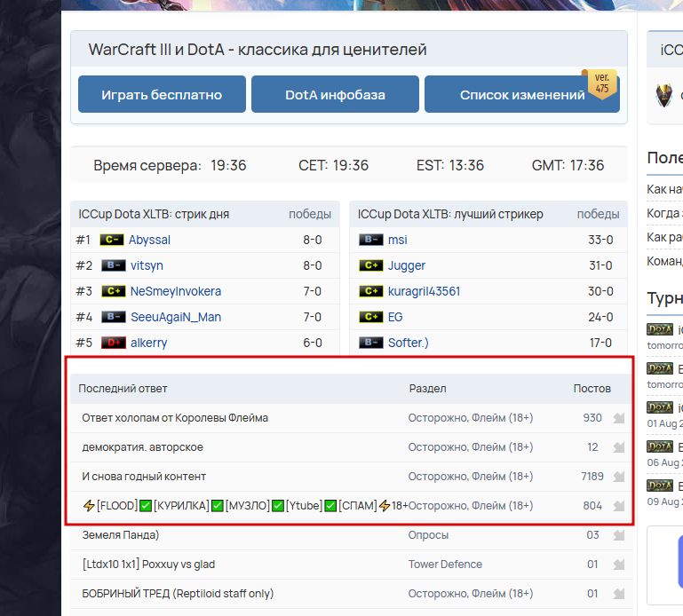This screenshot has width=683, height=616.
Task: Click last-post arrow icon for демократия. авторское
Action: point(618,447)
